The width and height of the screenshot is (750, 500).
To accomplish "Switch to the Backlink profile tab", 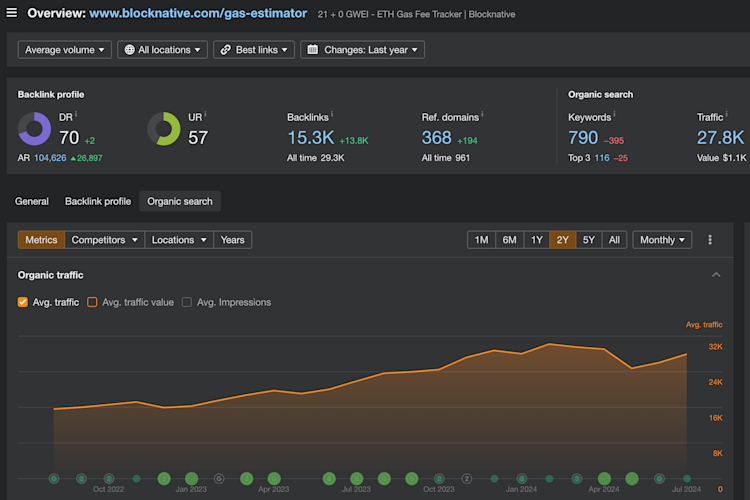I will 98,201.
